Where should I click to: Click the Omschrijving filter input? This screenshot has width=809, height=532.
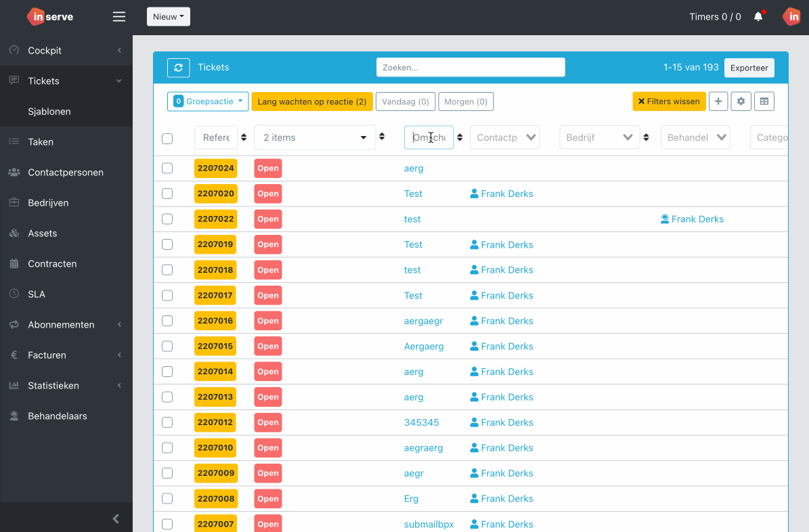pyautogui.click(x=429, y=137)
